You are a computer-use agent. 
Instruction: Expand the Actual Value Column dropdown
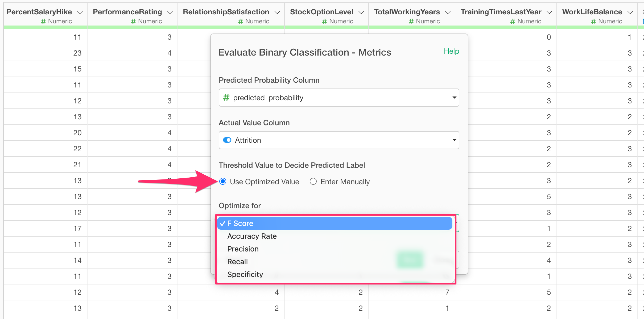pyautogui.click(x=339, y=140)
